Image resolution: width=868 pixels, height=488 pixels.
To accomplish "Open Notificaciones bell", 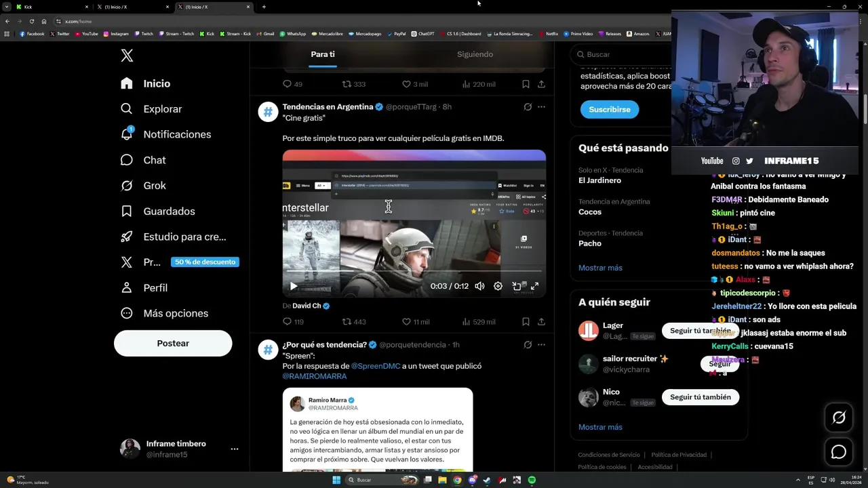I will 165,134.
